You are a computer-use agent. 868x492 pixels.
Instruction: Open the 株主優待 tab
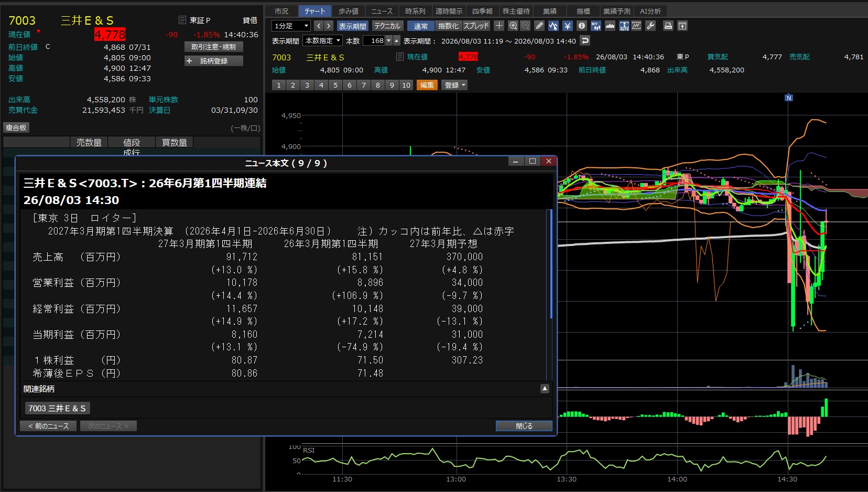(516, 11)
